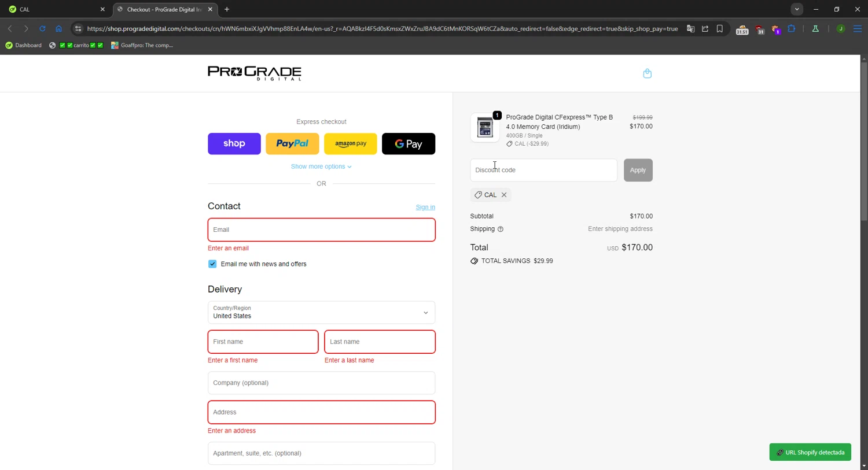Focus the Address field
This screenshot has height=470, width=868.
click(321, 412)
